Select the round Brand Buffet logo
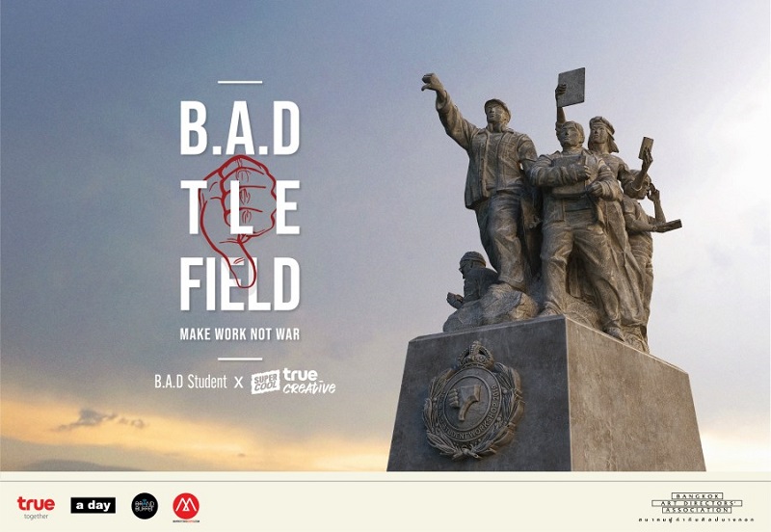Image resolution: width=771 pixels, height=532 pixels. [145, 506]
